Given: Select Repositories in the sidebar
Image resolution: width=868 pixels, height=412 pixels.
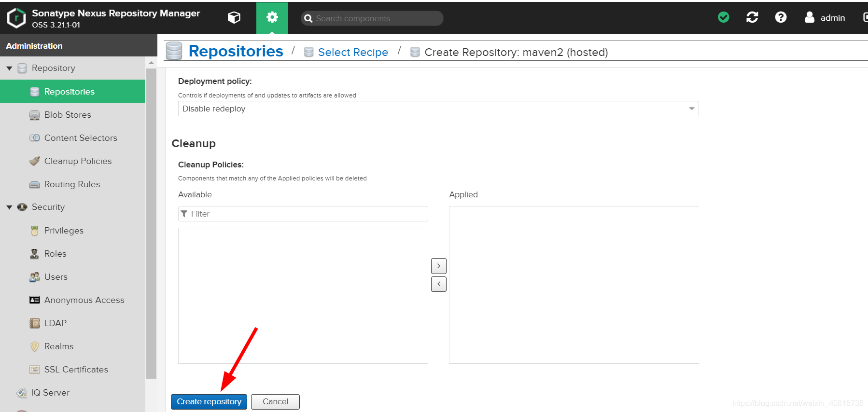Looking at the screenshot, I should click(x=72, y=92).
